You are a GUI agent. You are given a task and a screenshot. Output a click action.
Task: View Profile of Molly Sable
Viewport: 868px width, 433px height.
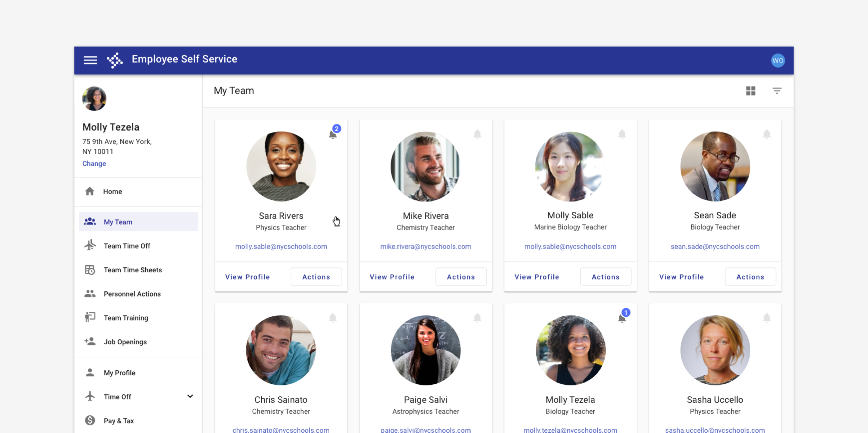pyautogui.click(x=536, y=277)
